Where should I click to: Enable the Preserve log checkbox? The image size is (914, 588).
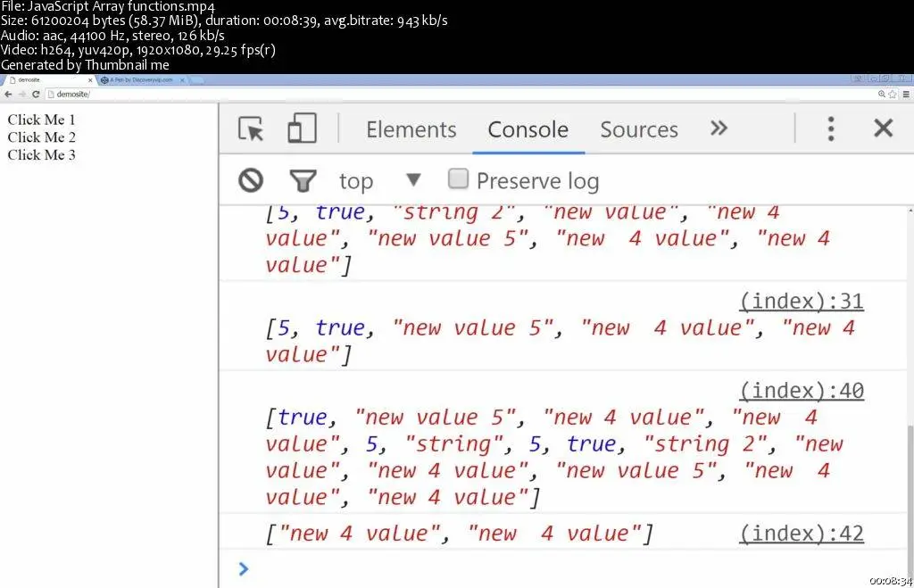pos(458,178)
